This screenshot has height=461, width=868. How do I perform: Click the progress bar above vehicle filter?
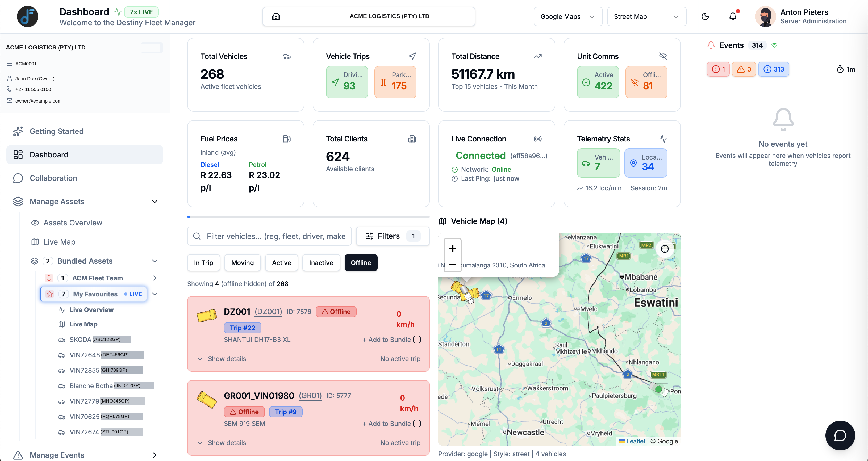coord(308,217)
